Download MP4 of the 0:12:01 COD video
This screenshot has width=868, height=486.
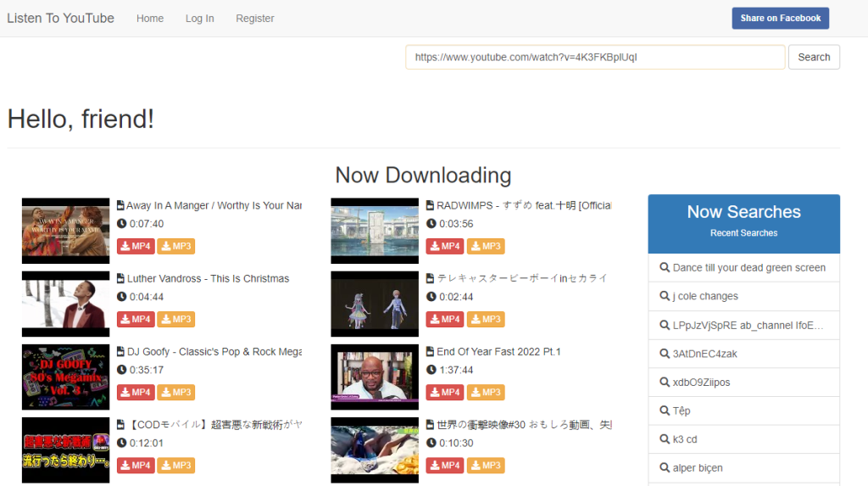[136, 465]
